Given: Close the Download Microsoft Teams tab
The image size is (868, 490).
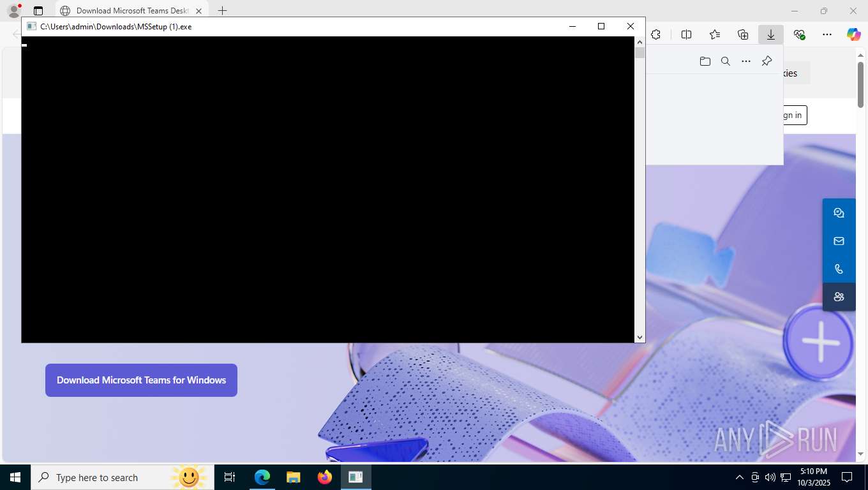Looking at the screenshot, I should coord(199,11).
